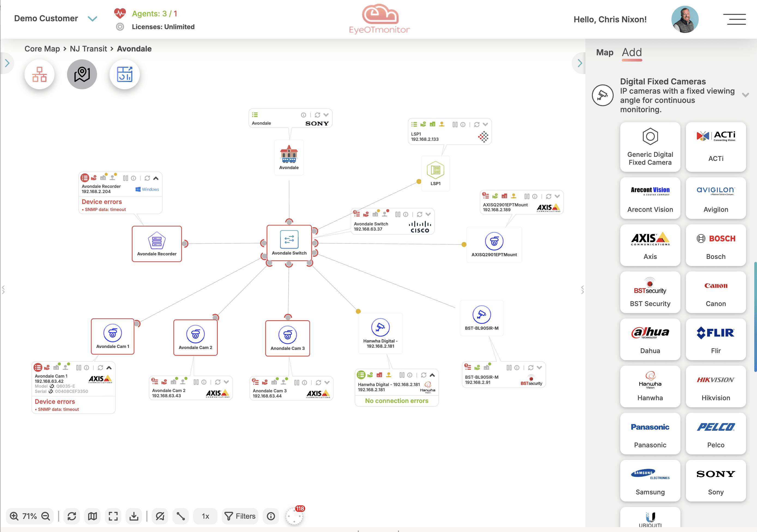Switch to the geo map pin view
Viewport: 757px width, 532px height.
82,74
